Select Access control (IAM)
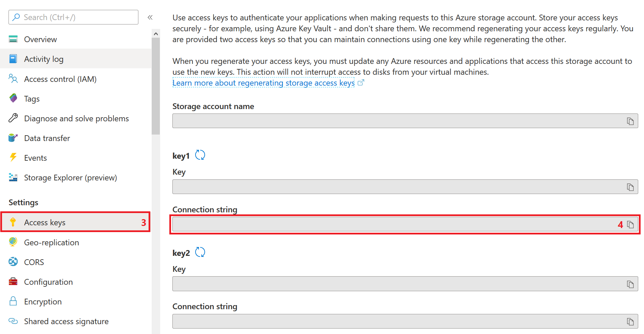The height and width of the screenshot is (334, 644). click(76, 79)
